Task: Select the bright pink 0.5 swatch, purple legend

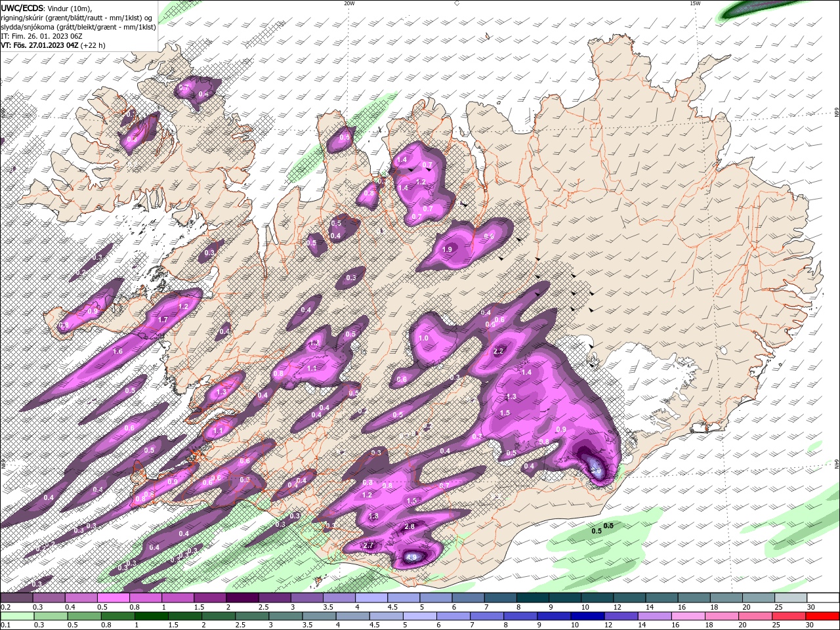Action: pyautogui.click(x=114, y=598)
